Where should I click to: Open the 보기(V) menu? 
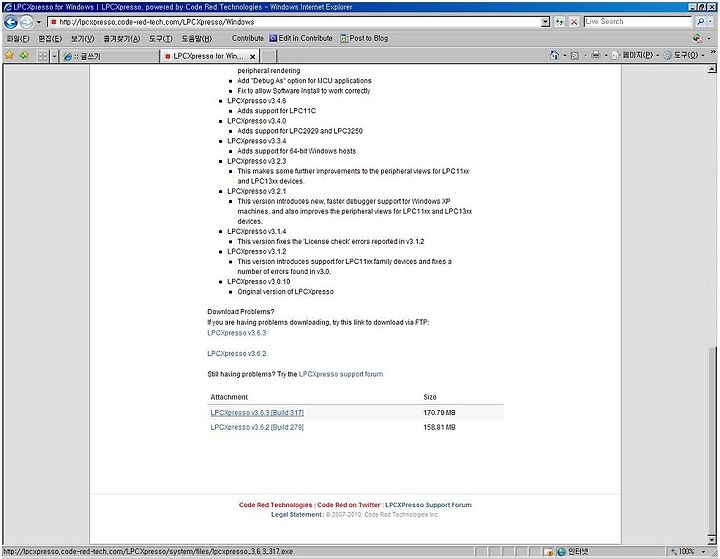82,39
